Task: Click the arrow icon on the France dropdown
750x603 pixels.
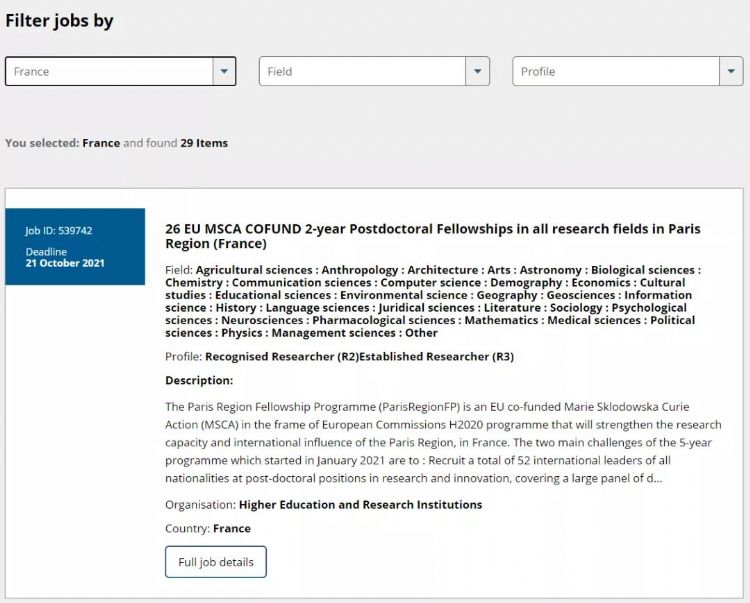Action: (x=224, y=71)
